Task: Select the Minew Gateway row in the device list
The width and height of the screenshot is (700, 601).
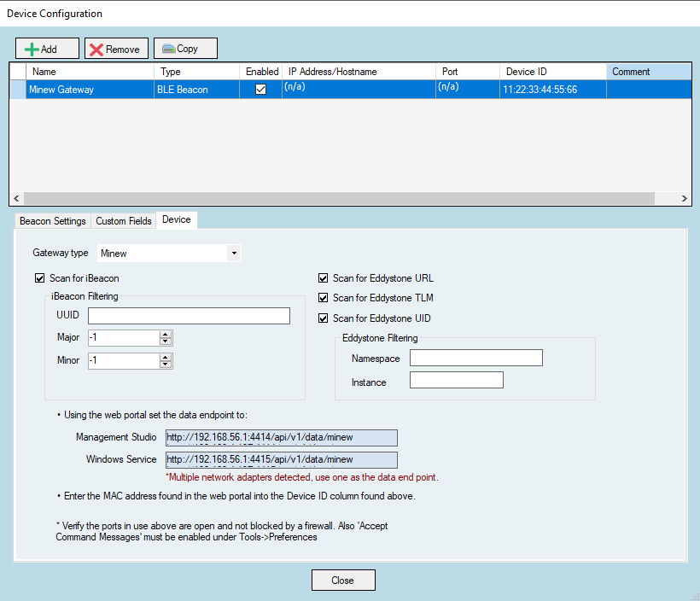Action: (89, 89)
